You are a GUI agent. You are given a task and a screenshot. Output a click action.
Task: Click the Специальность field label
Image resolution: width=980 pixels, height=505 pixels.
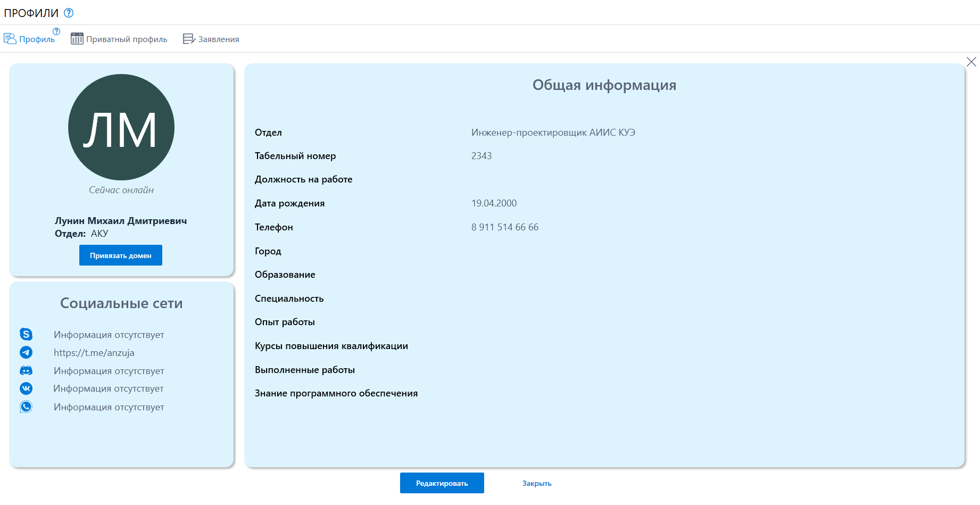(x=289, y=299)
